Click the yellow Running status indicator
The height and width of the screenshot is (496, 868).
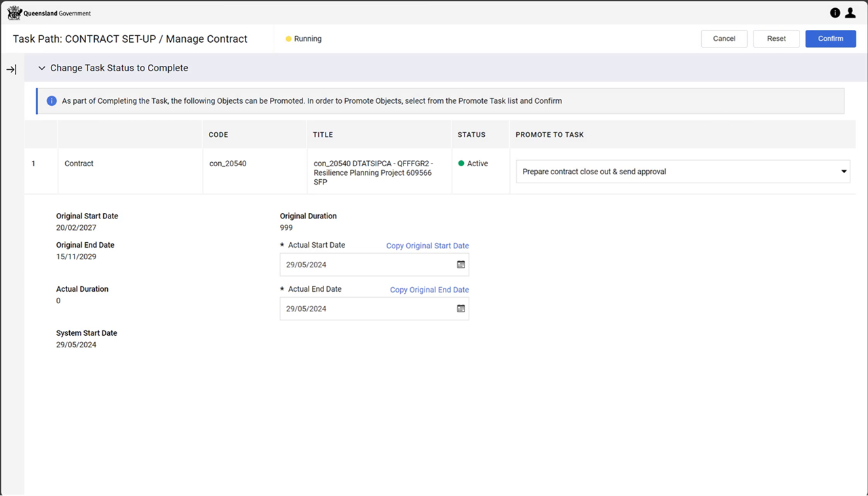[288, 39]
